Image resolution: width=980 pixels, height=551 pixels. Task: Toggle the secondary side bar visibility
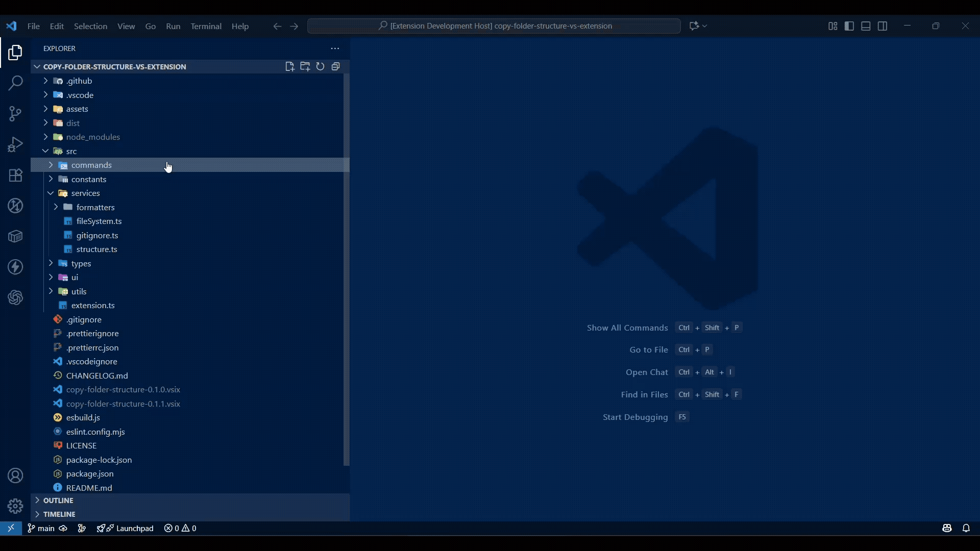click(x=883, y=26)
